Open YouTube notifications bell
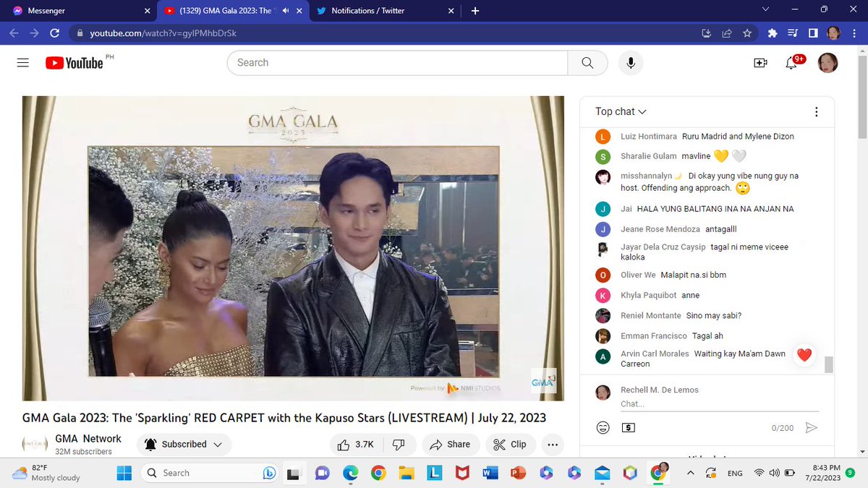The height and width of the screenshot is (488, 868). (x=792, y=63)
